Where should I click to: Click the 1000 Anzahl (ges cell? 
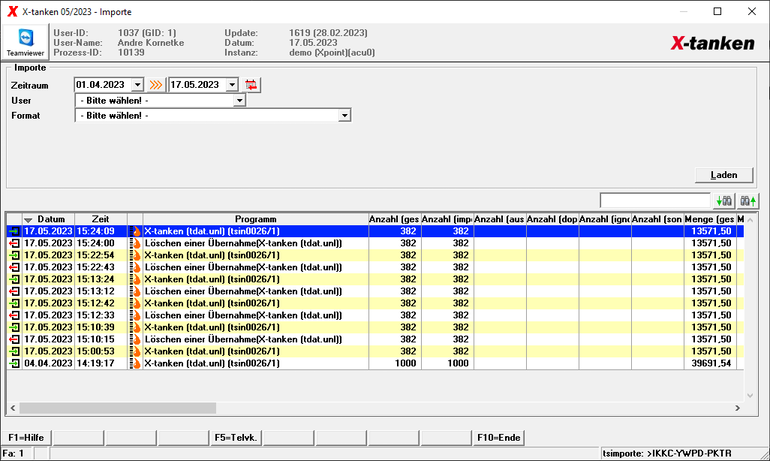(395, 363)
